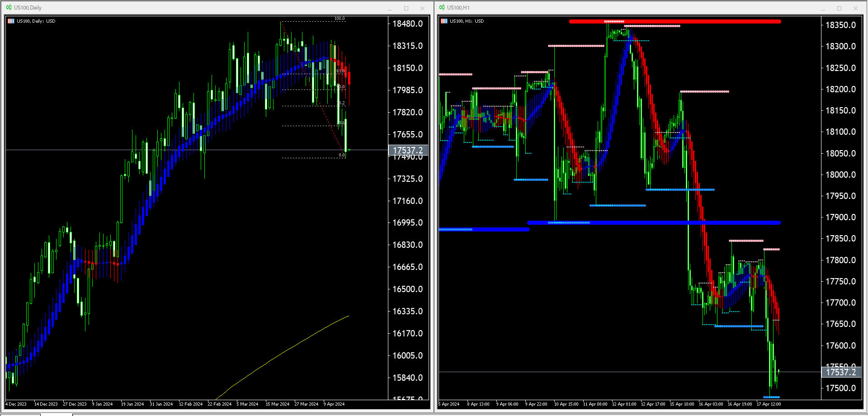Click '22 Feb 2024' on Daily time axis
This screenshot has height=416, width=868.
[x=220, y=404]
